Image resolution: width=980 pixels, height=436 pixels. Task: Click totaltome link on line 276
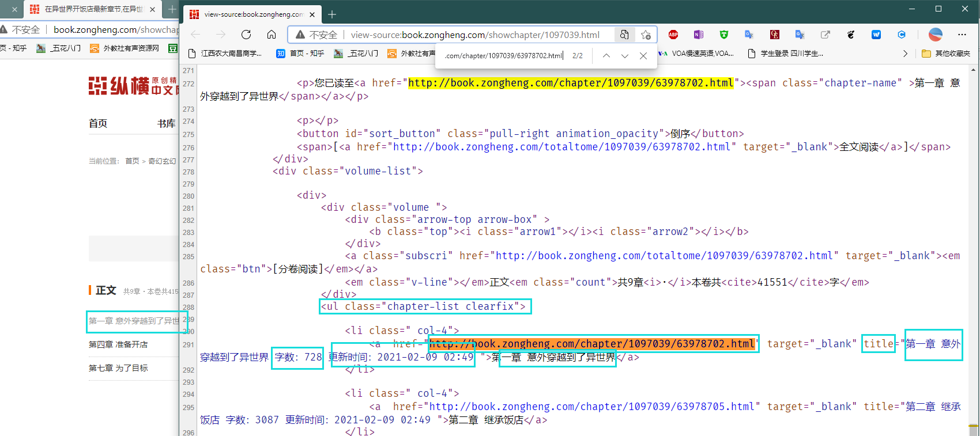pos(561,147)
